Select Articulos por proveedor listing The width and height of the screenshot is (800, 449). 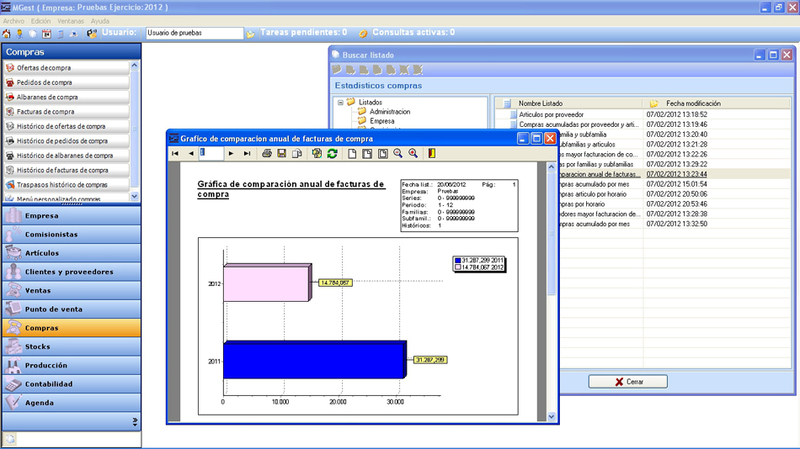pyautogui.click(x=551, y=115)
